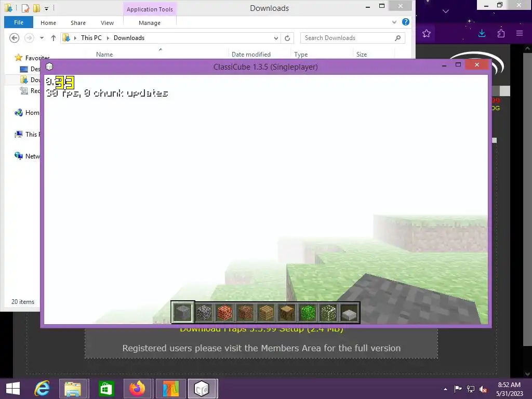
Task: Expand the arrow after This PC
Action: [x=108, y=37]
